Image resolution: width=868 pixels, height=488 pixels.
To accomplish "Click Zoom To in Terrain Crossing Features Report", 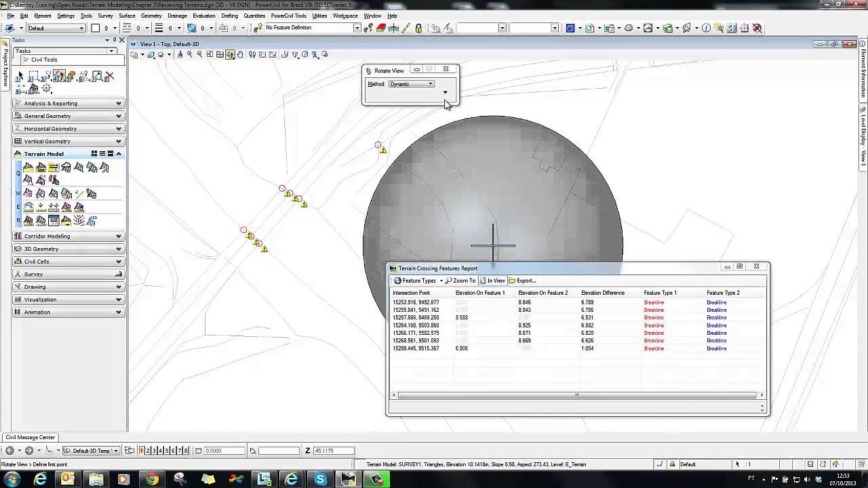I will 460,281.
